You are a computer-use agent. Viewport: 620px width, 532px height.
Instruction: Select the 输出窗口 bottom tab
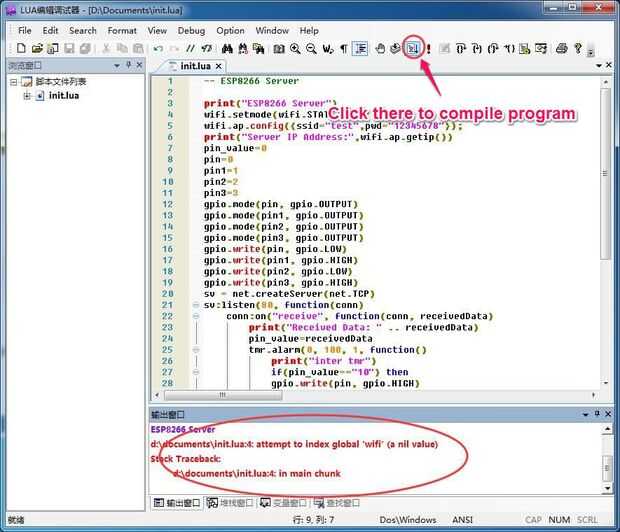pos(177,503)
